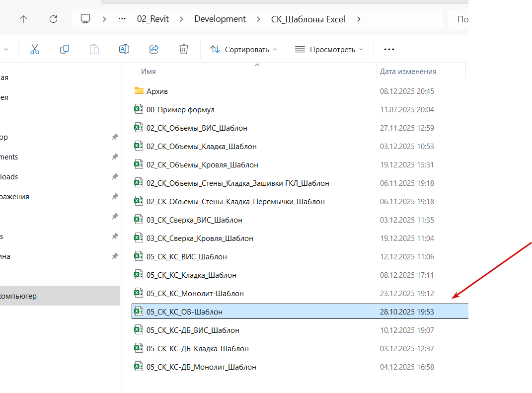532x393 pixels.
Task: Click the Cut scissors icon
Action: [x=34, y=49]
